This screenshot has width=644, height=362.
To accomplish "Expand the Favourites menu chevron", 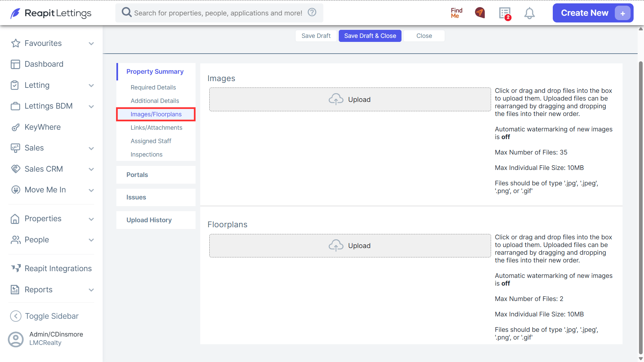I will [91, 44].
